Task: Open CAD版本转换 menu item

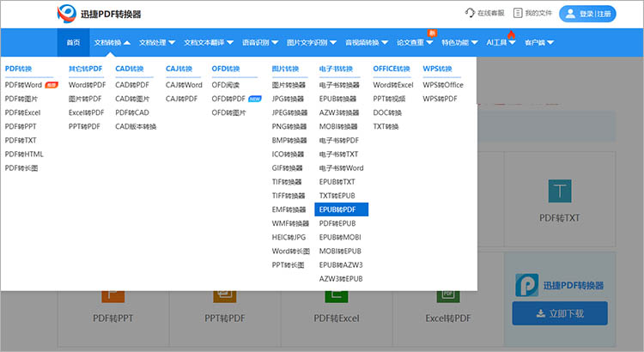Action: (x=136, y=126)
